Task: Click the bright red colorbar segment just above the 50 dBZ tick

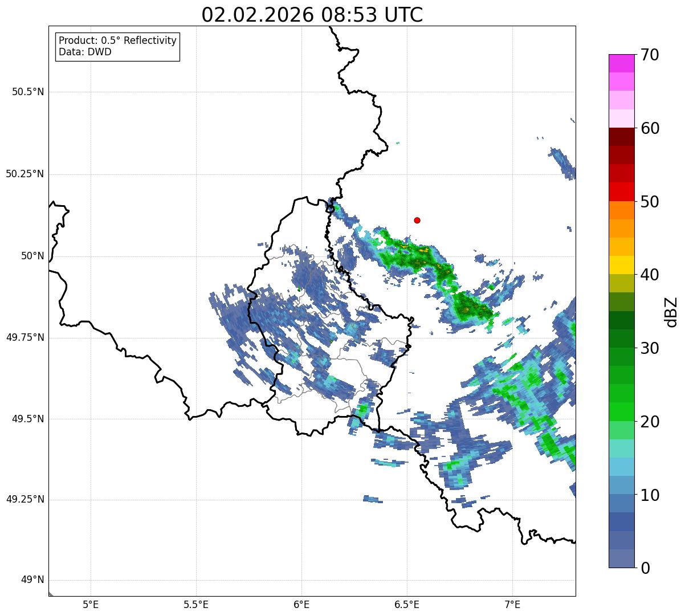Action: [622, 192]
